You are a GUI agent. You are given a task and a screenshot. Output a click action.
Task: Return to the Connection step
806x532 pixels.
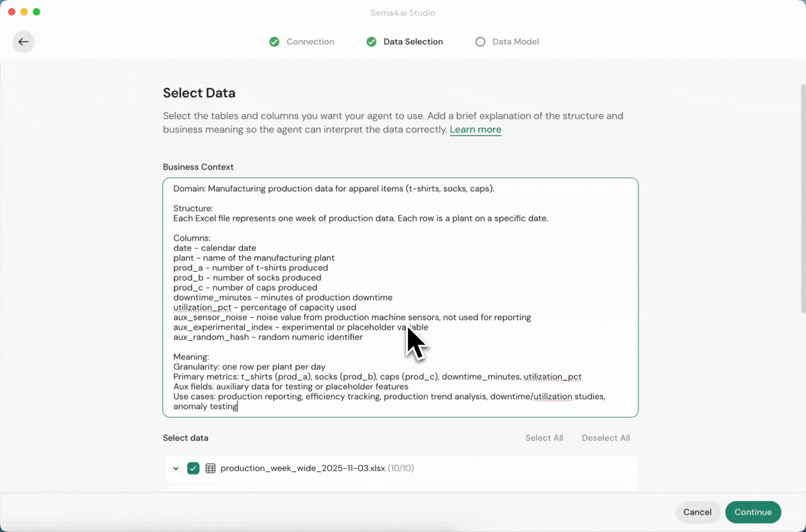[310, 41]
